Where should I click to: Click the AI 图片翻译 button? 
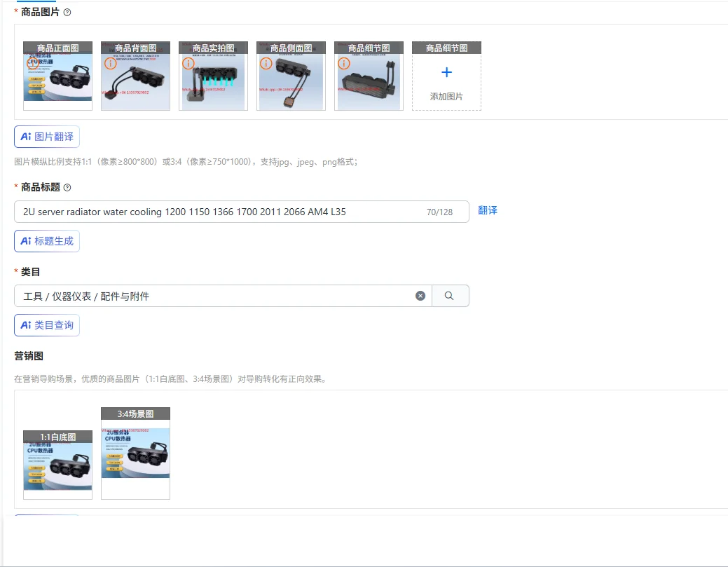[46, 136]
